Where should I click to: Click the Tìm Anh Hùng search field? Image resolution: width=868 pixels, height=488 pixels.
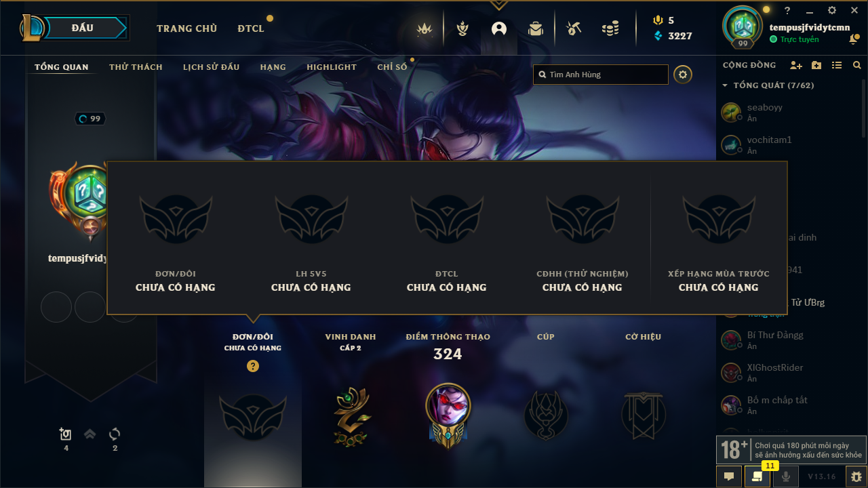[601, 75]
